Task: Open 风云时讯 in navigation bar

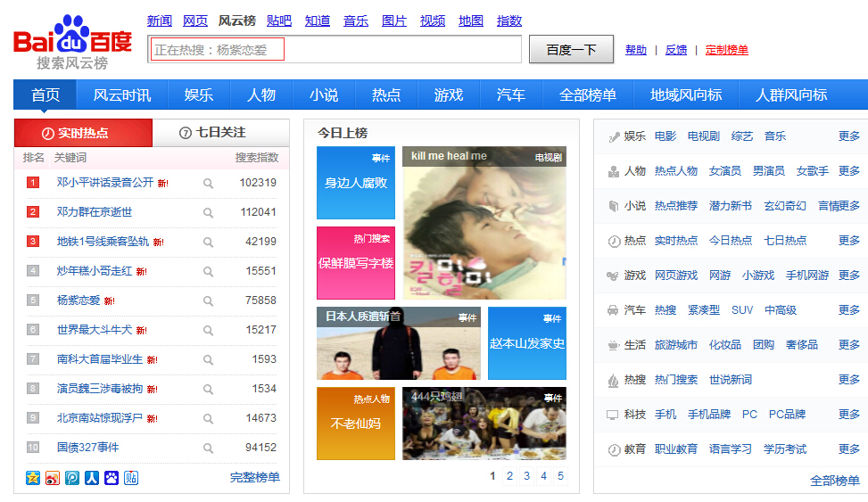Action: (122, 95)
